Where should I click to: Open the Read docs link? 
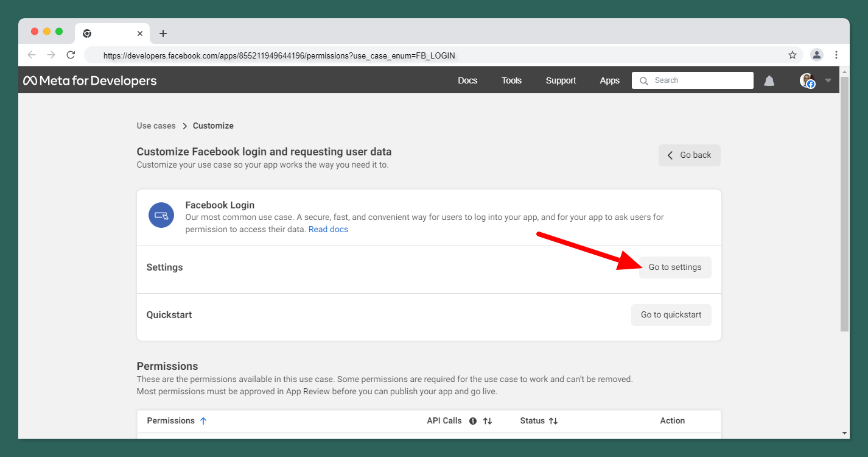(x=328, y=230)
